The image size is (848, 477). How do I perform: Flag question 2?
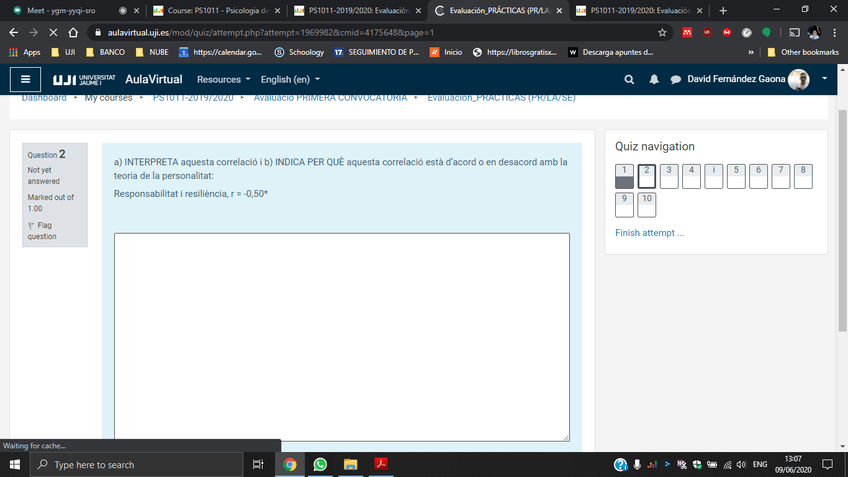pos(41,231)
